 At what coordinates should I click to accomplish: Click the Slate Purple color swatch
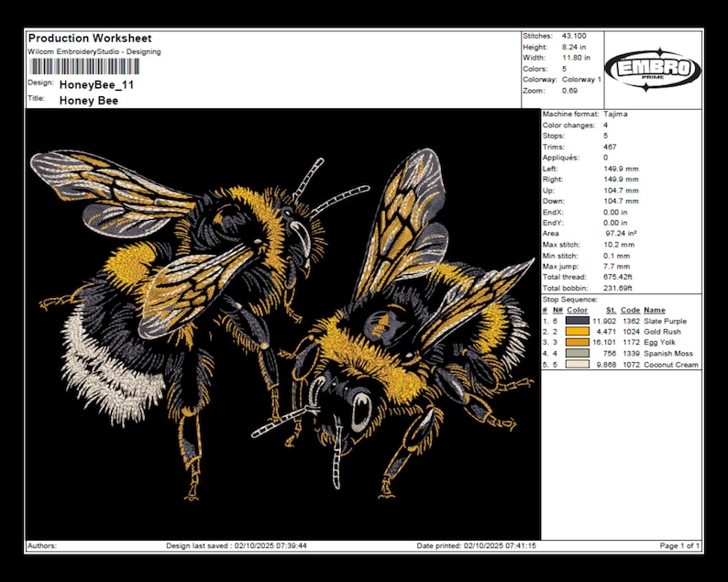[x=577, y=321]
